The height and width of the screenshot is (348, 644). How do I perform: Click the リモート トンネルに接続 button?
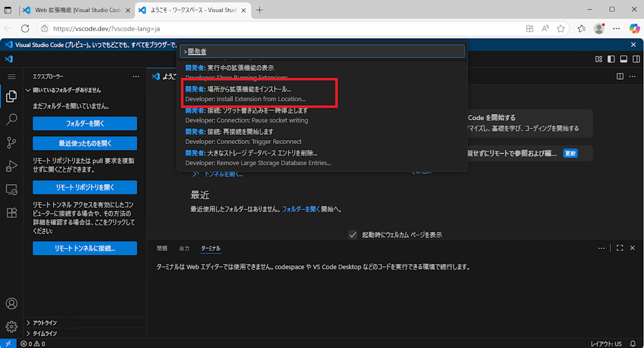(x=85, y=249)
